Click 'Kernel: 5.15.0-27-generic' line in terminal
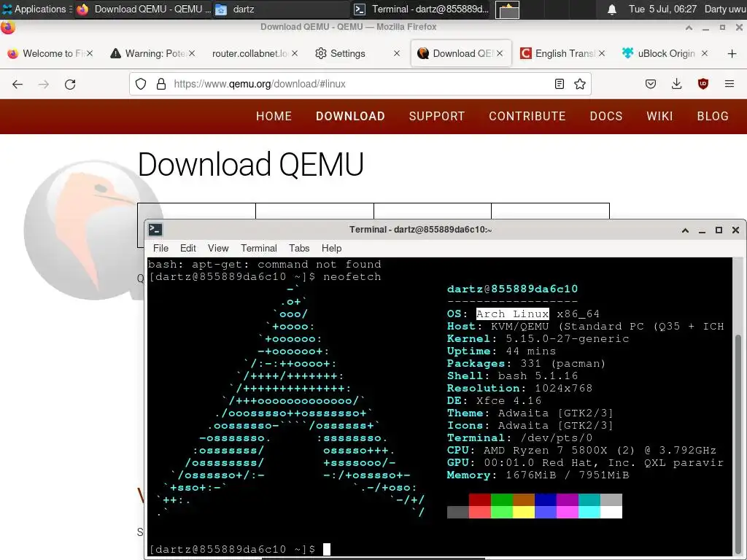The height and width of the screenshot is (560, 747). (538, 338)
